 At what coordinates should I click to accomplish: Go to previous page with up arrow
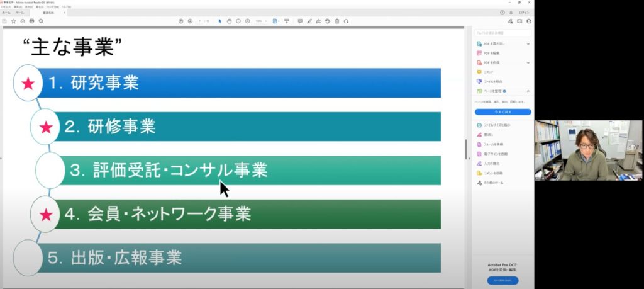pyautogui.click(x=181, y=21)
